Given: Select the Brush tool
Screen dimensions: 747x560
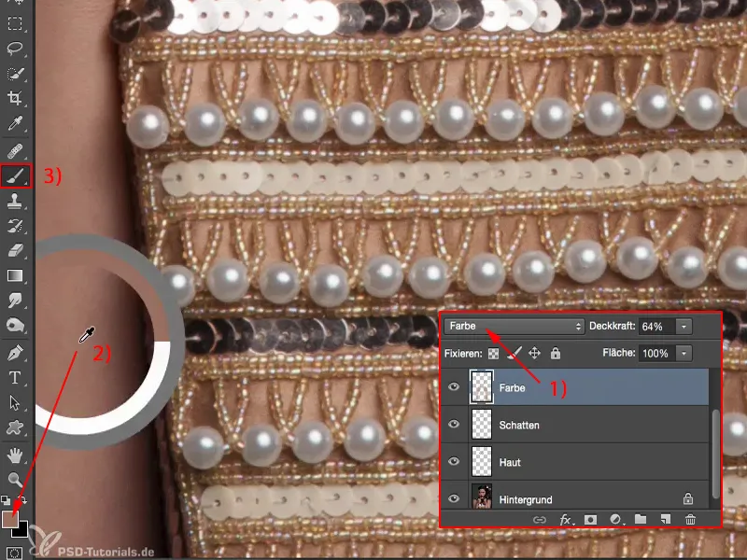Looking at the screenshot, I should coord(16,176).
